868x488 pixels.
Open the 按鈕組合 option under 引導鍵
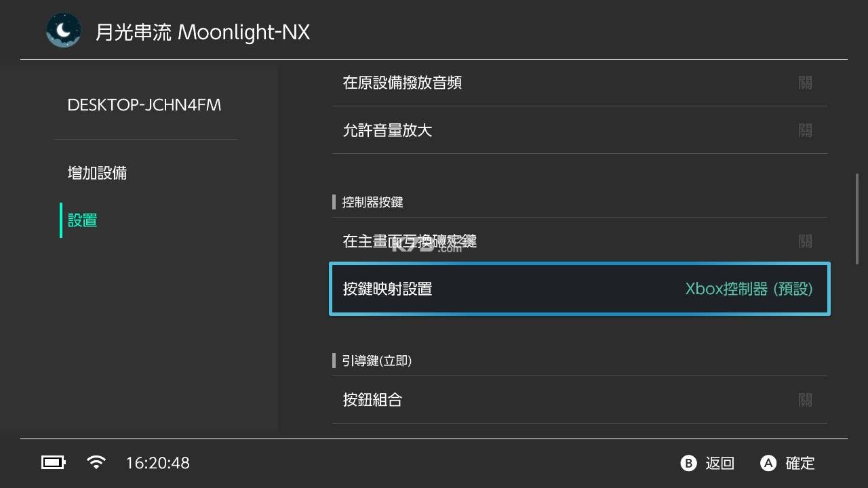[578, 400]
